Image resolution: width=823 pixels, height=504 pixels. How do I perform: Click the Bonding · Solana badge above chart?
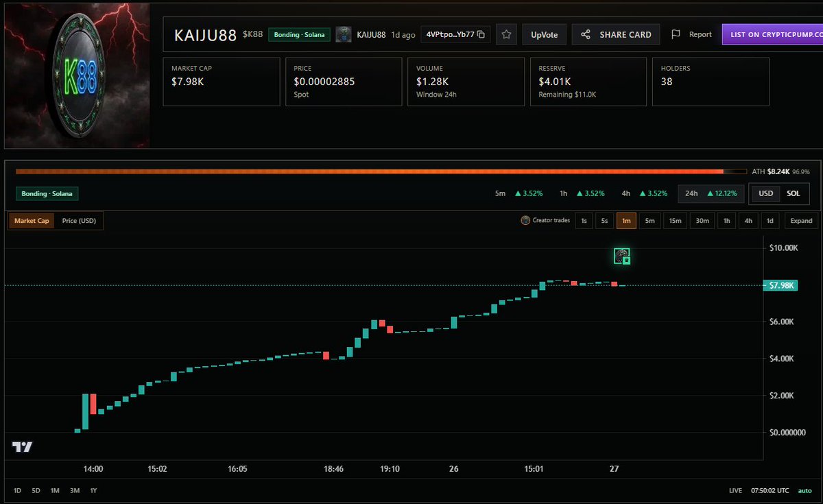[x=47, y=193]
